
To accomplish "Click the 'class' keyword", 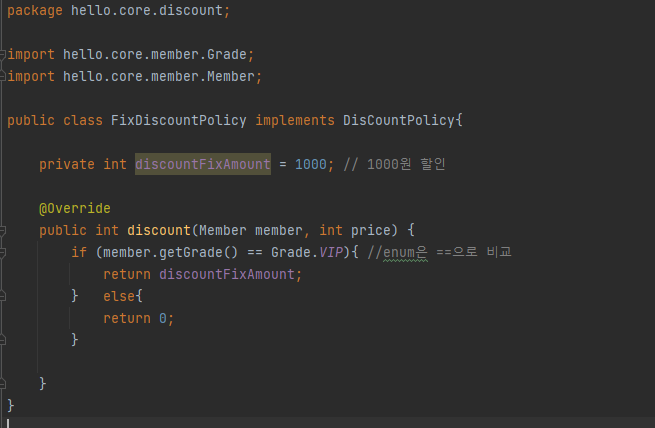I will click(83, 121).
